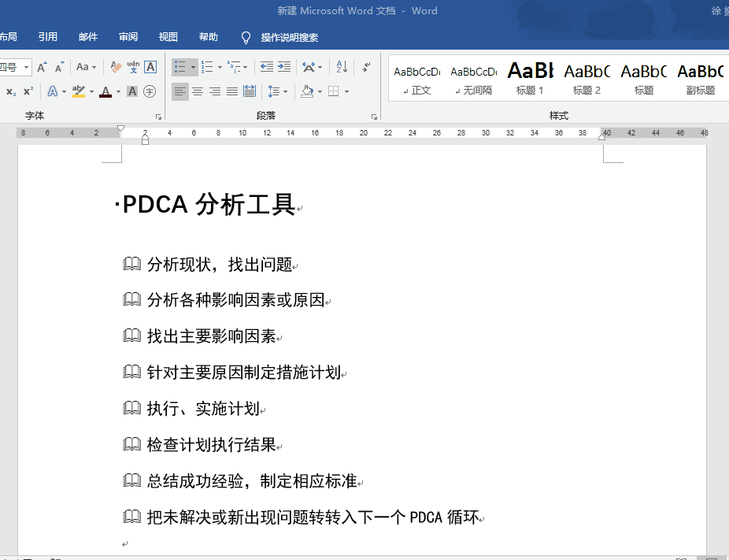Open numbering library dropdown arrow
This screenshot has height=560, width=729.
pos(220,67)
